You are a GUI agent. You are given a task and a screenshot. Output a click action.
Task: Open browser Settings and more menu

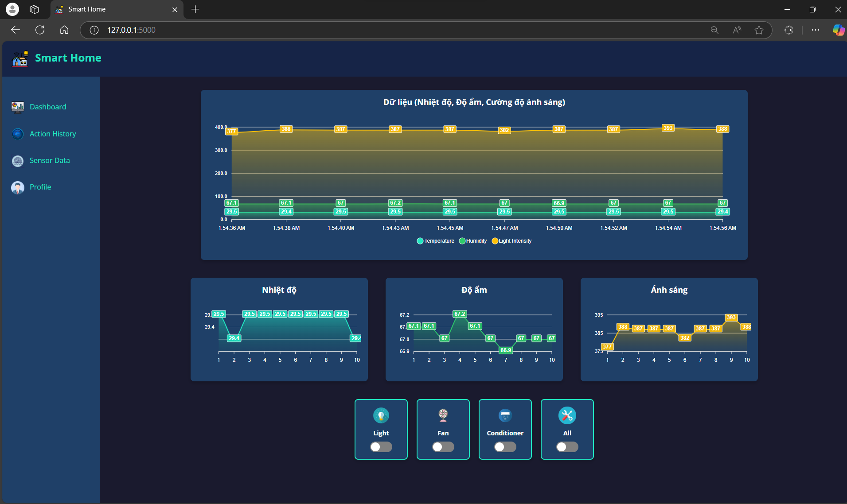[816, 30]
